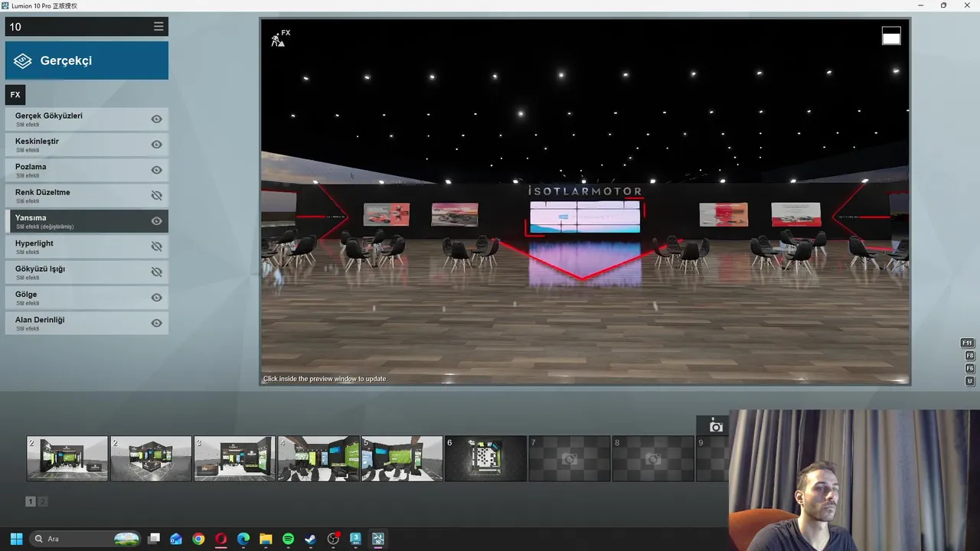Image resolution: width=980 pixels, height=551 pixels.
Task: Toggle the Pozlama effect eye icon
Action: (156, 170)
